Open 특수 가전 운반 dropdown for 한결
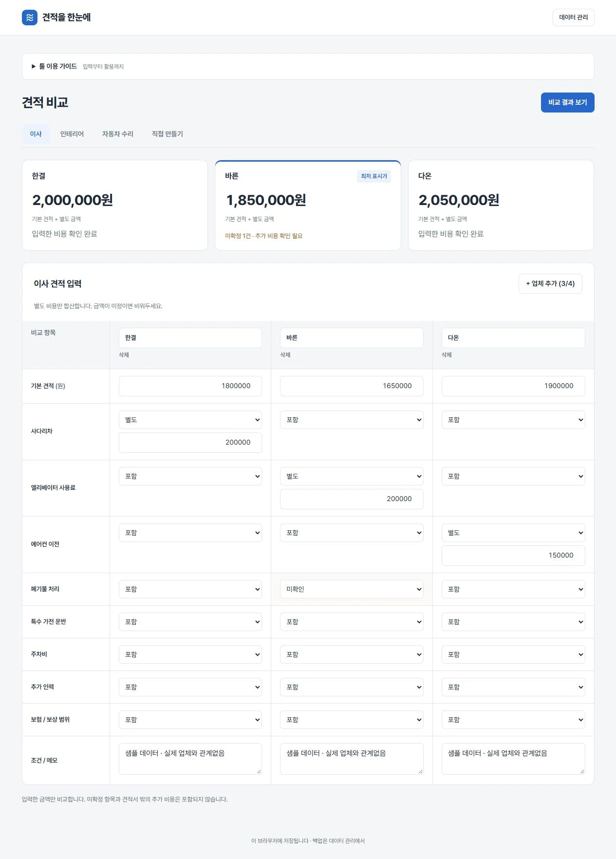Viewport: 616px width, 859px height. (x=190, y=622)
